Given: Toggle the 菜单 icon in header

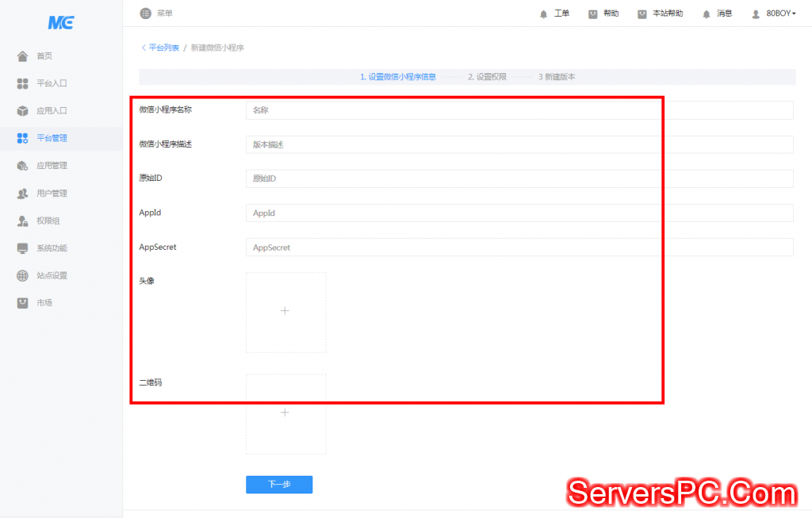Looking at the screenshot, I should pos(145,13).
